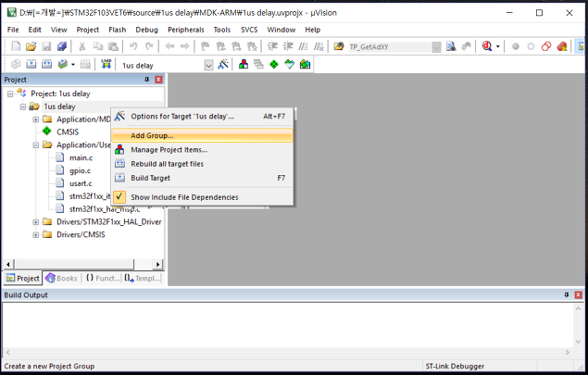Open the Tools menu
Image resolution: width=588 pixels, height=375 pixels.
pos(222,30)
